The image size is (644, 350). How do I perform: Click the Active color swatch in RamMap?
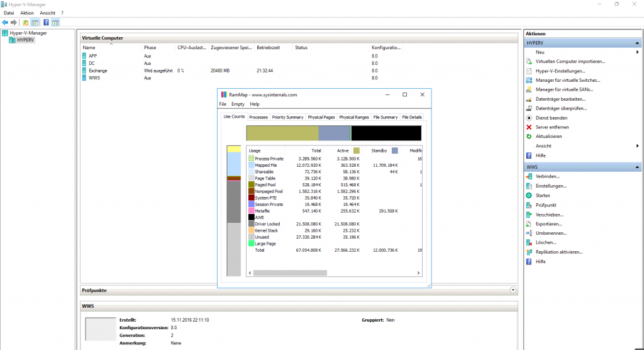pyautogui.click(x=356, y=150)
